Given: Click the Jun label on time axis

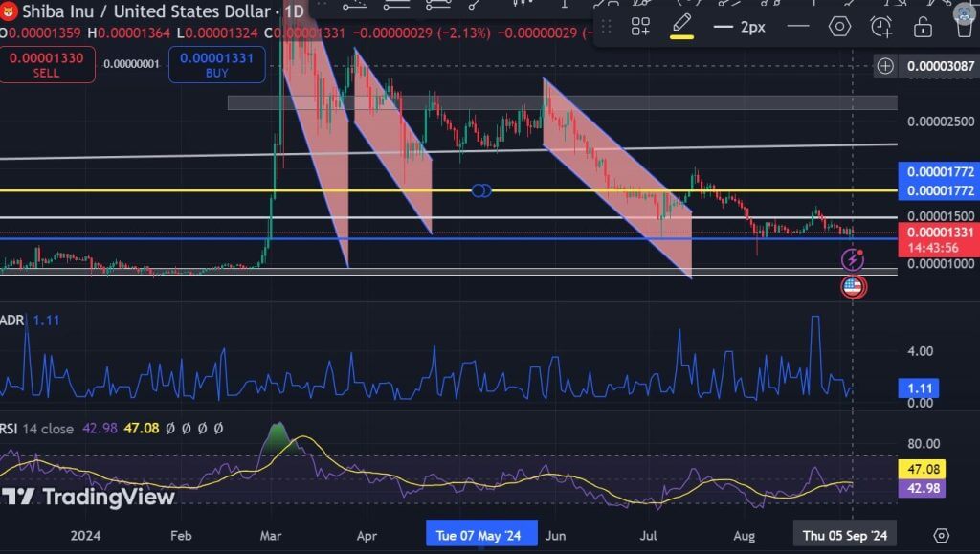Looking at the screenshot, I should (x=555, y=535).
